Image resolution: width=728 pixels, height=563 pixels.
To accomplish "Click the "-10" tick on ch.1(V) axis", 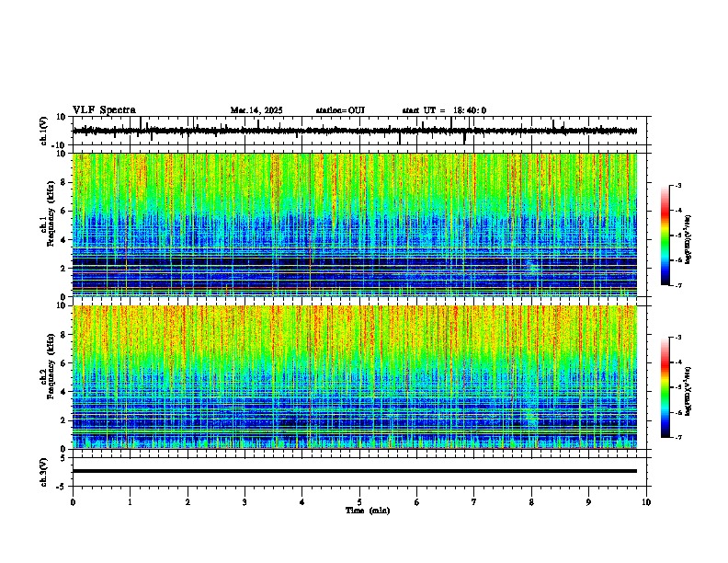I will (59, 145).
